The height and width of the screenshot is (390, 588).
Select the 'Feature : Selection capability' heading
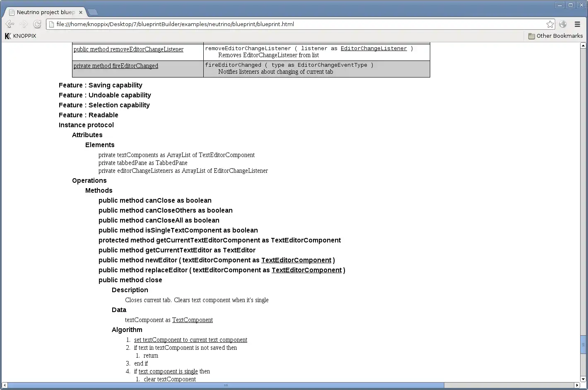coord(104,105)
